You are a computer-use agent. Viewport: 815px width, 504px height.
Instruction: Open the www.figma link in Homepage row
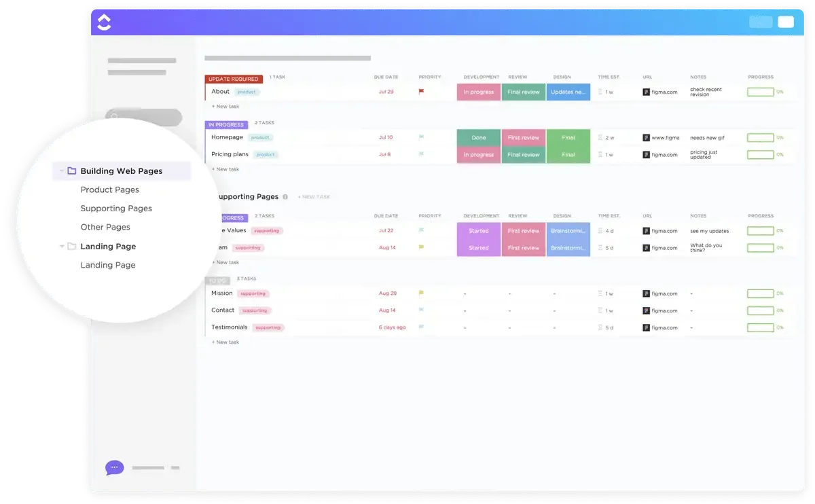[x=666, y=137]
